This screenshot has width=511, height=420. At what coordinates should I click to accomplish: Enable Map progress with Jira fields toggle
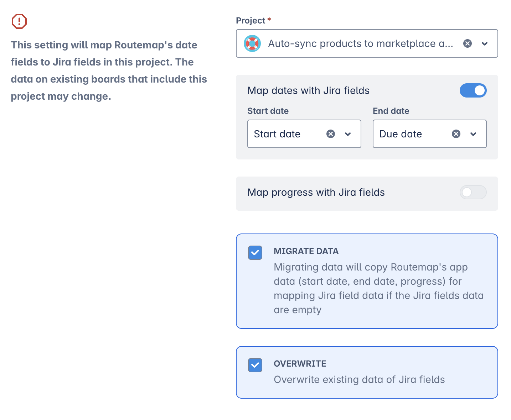473,192
